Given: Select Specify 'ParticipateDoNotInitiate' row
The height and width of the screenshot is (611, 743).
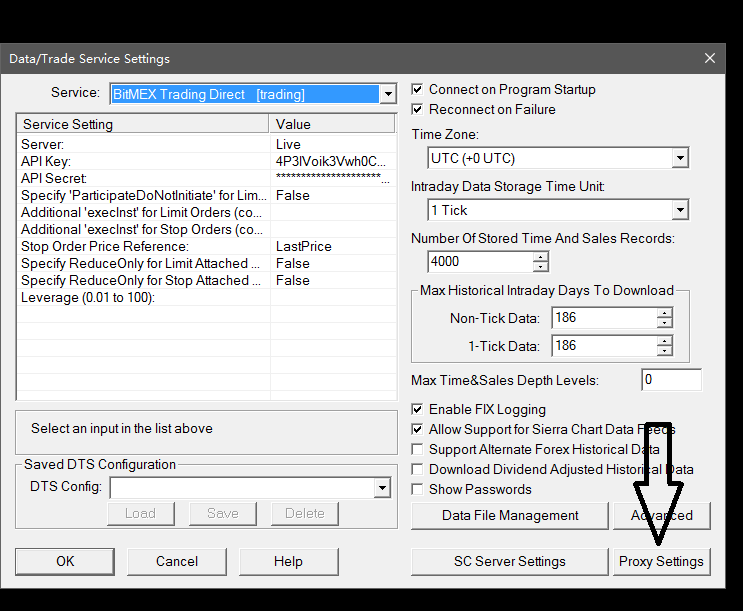Looking at the screenshot, I should (x=207, y=195).
